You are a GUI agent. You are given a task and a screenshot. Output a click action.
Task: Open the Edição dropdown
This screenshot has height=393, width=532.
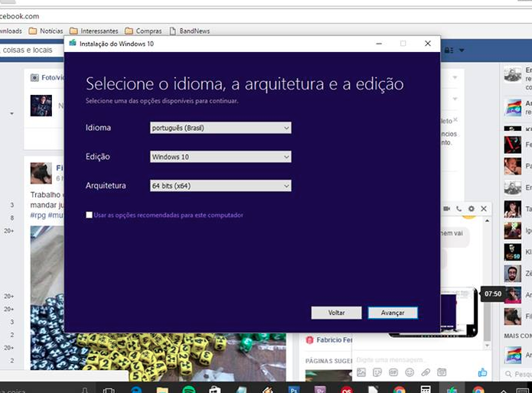point(220,156)
